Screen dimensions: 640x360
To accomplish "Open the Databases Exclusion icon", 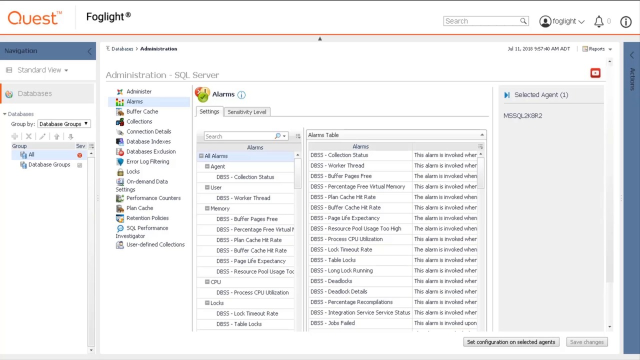I will (120, 152).
